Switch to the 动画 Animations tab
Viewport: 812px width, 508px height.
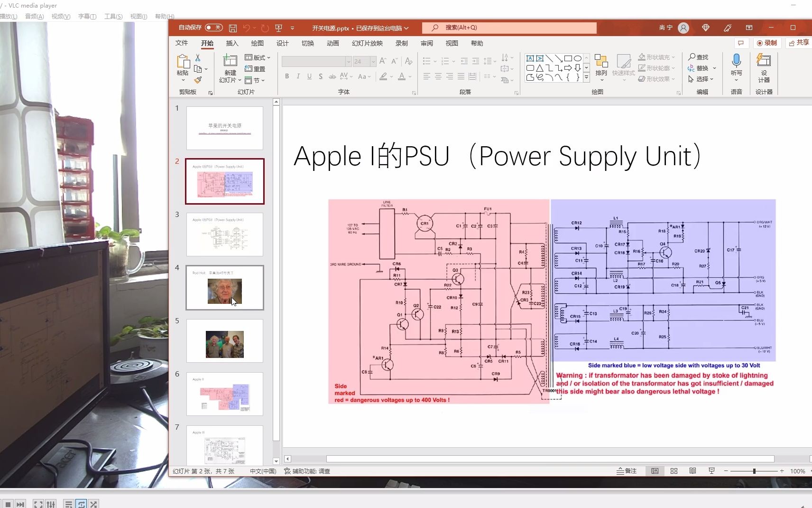click(333, 43)
